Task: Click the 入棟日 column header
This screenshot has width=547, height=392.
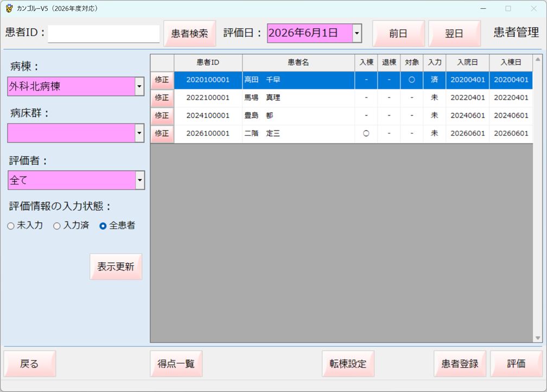Action: [511, 62]
